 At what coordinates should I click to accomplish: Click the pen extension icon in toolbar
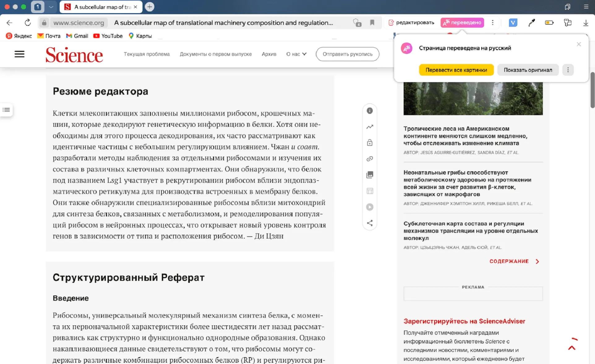click(531, 23)
